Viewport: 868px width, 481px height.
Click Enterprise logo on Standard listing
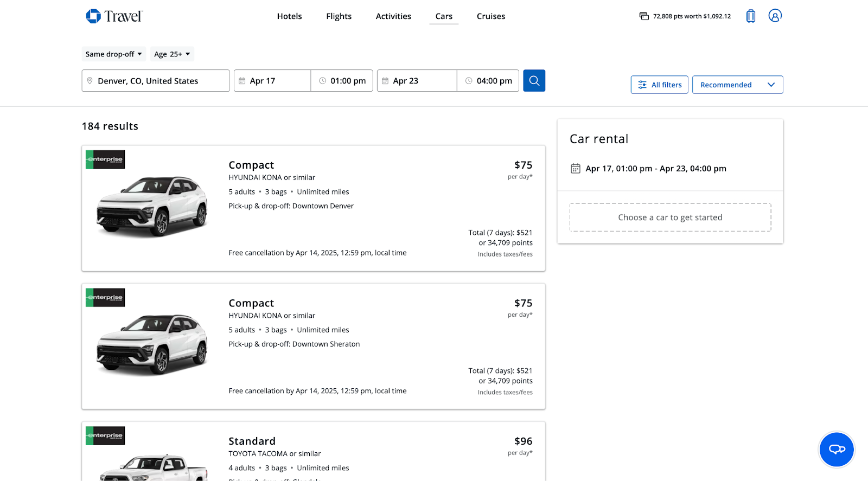(105, 436)
